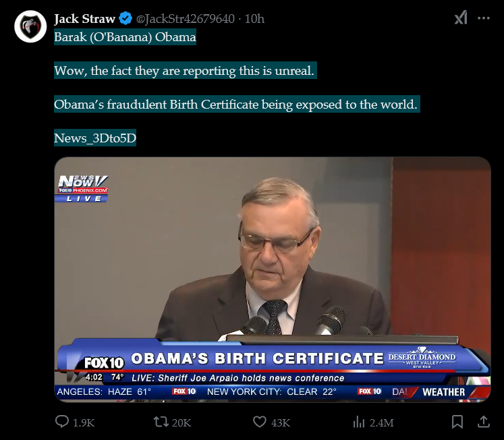Open the Grok AI icon
504x440 pixels.
(461, 18)
